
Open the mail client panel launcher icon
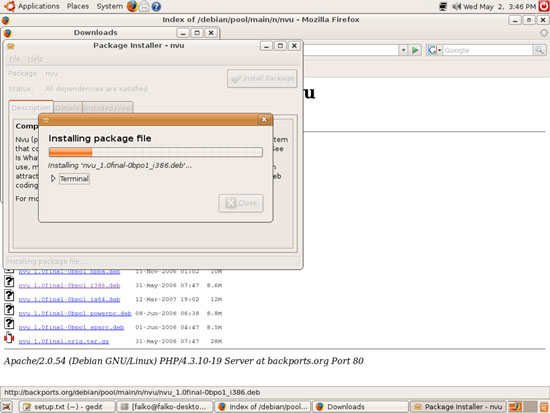[x=144, y=6]
